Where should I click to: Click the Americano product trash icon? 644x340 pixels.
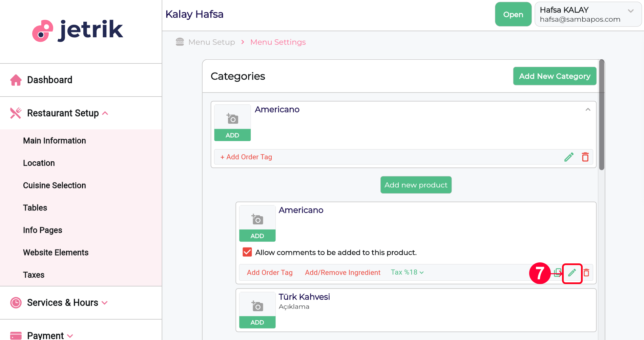[x=586, y=273]
